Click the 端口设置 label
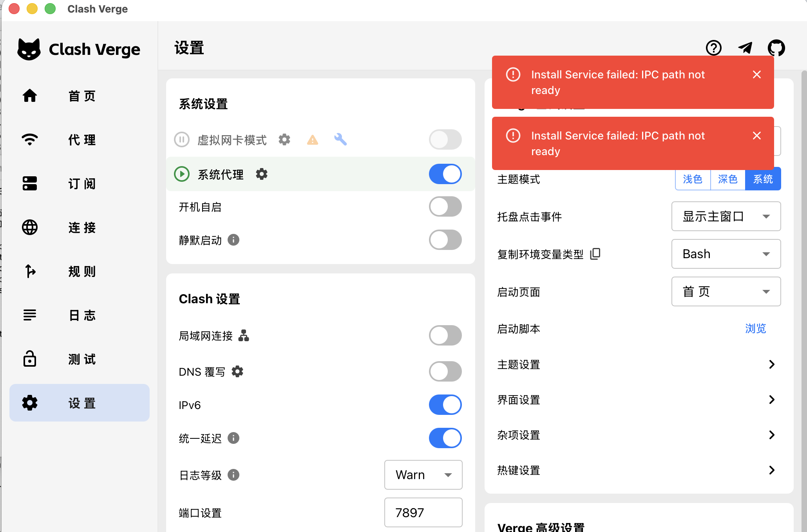807x532 pixels. point(200,513)
